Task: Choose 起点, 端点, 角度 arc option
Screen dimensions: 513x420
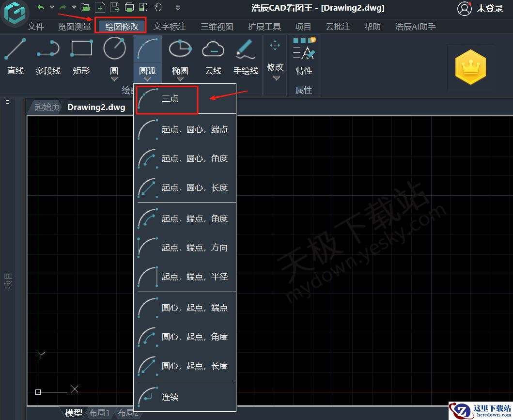Action: point(185,218)
